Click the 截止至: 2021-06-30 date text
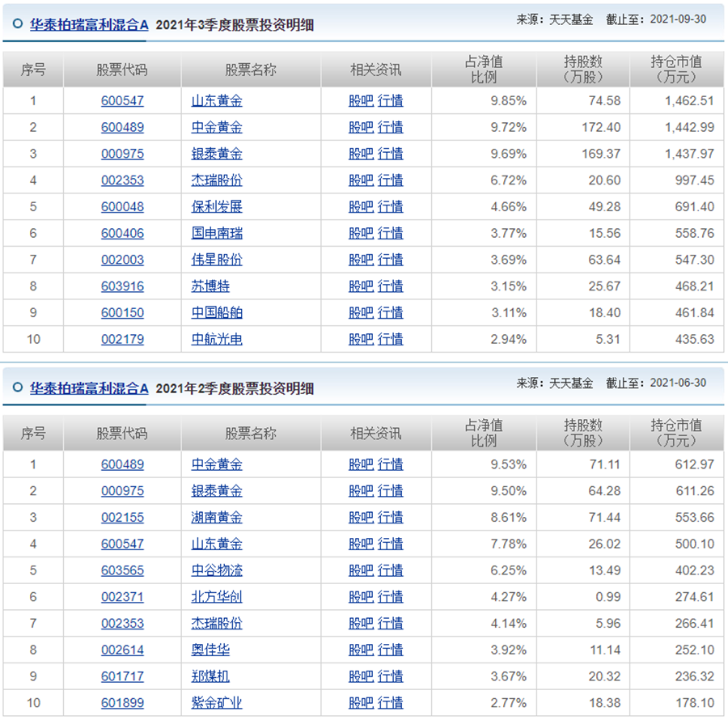Screen dimensions: 728x720 (x=656, y=383)
